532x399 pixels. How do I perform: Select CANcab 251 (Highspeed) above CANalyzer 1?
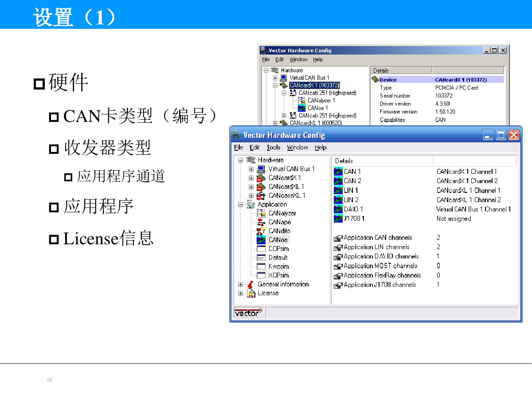click(x=327, y=93)
